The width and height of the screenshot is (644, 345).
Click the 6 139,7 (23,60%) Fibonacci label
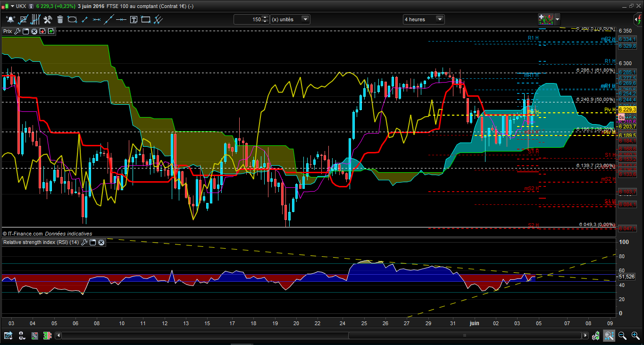(595, 166)
